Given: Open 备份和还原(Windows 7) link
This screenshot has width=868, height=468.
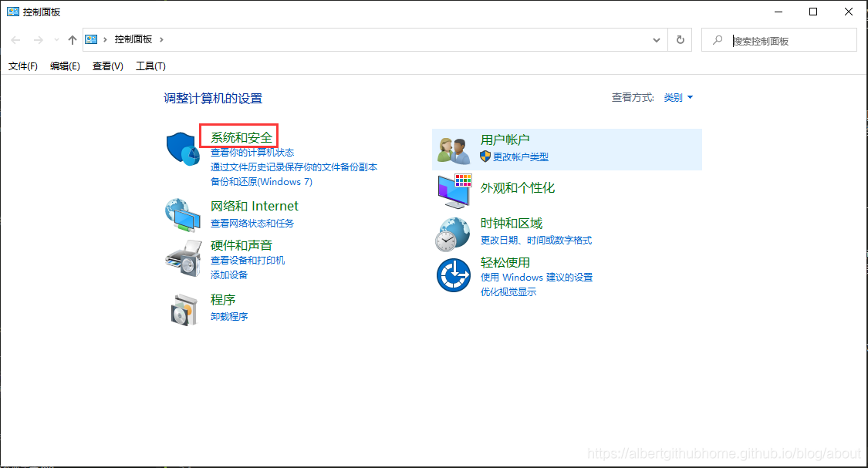Looking at the screenshot, I should click(x=262, y=181).
